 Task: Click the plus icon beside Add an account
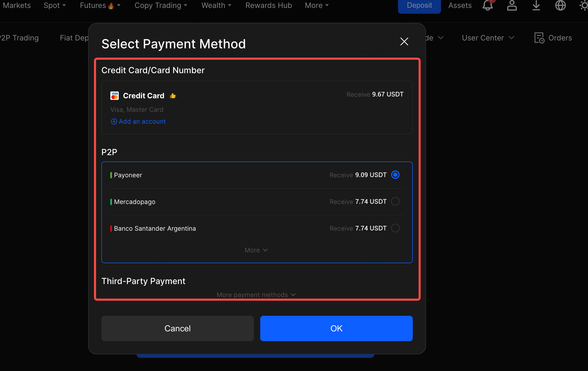pyautogui.click(x=114, y=122)
